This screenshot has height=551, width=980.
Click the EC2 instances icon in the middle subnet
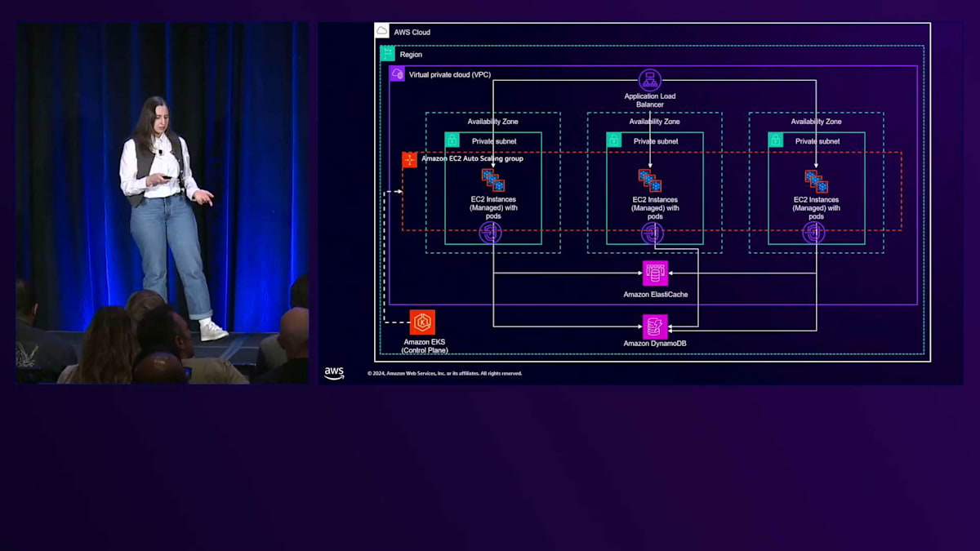650,180
